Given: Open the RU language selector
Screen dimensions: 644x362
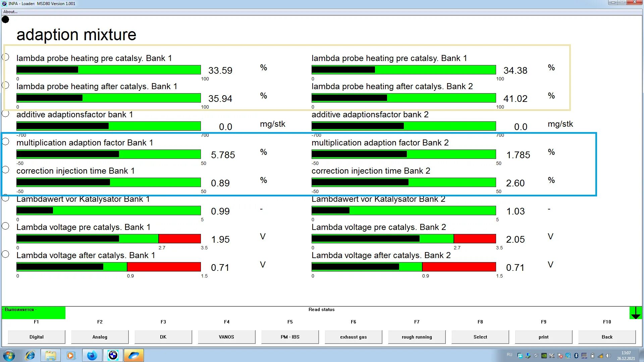Looking at the screenshot, I should pos(509,355).
